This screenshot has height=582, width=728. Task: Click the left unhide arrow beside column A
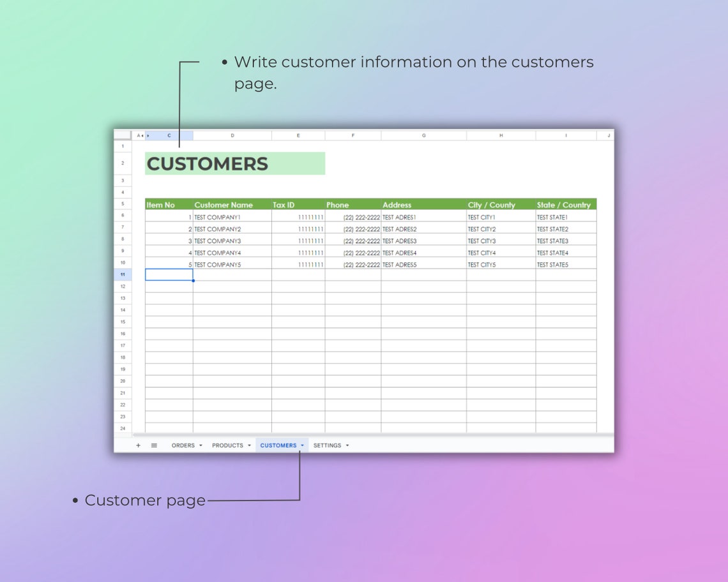pyautogui.click(x=142, y=135)
